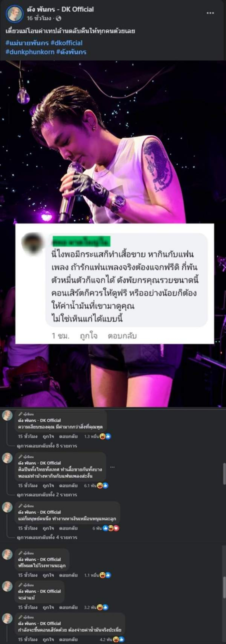Open the #แม่นายพันกร hashtag
The height and width of the screenshot is (644, 226).
click(27, 43)
